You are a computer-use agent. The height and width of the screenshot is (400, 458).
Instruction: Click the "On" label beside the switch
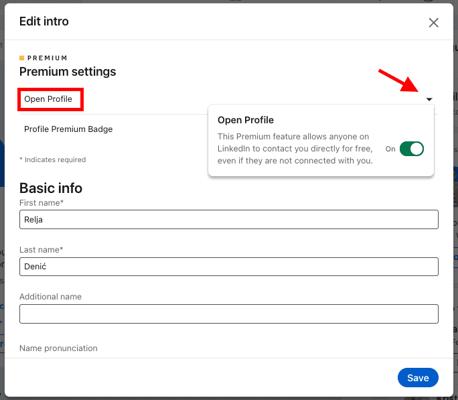click(390, 149)
